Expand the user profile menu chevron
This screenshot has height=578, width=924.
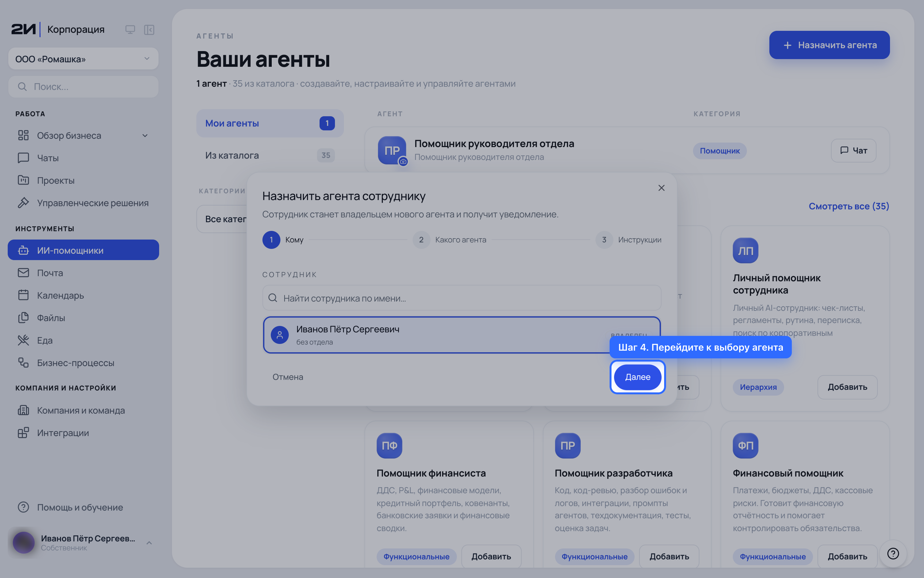click(149, 543)
